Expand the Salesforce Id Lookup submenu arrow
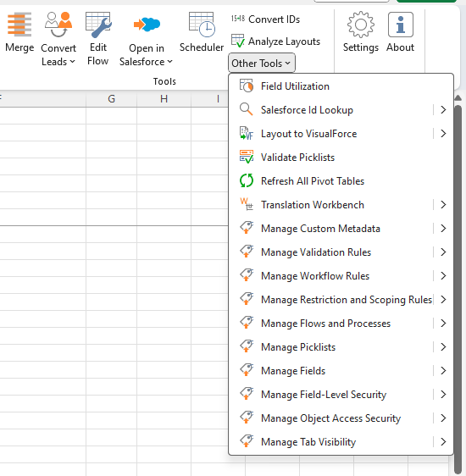 click(x=443, y=109)
